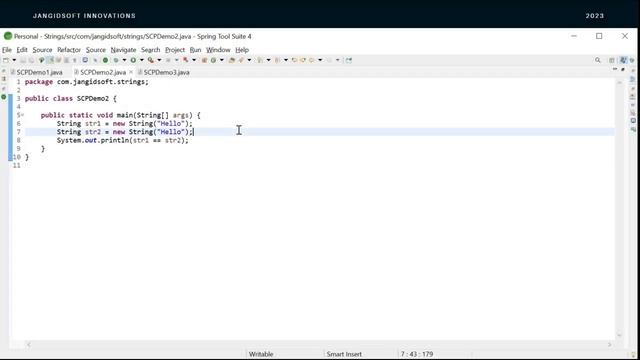Run the program with green Run icon
Viewport: 640px width, 360px height.
click(133, 60)
